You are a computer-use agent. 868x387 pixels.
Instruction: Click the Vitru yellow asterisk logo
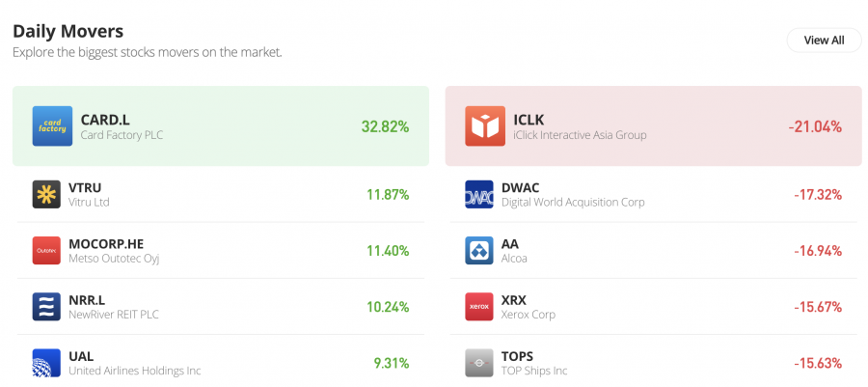pos(46,195)
